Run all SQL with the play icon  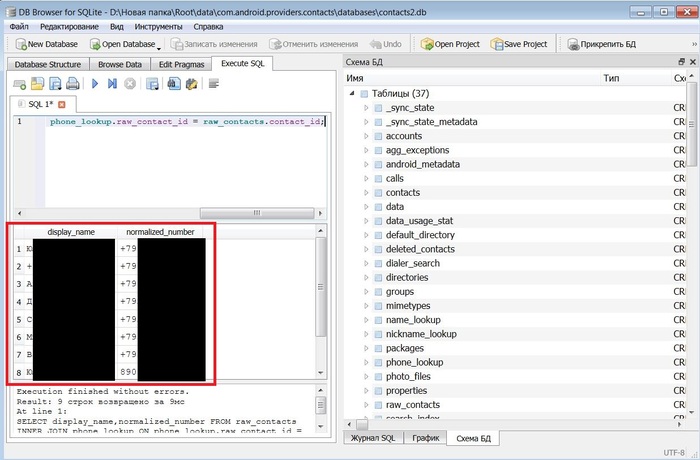(x=96, y=84)
